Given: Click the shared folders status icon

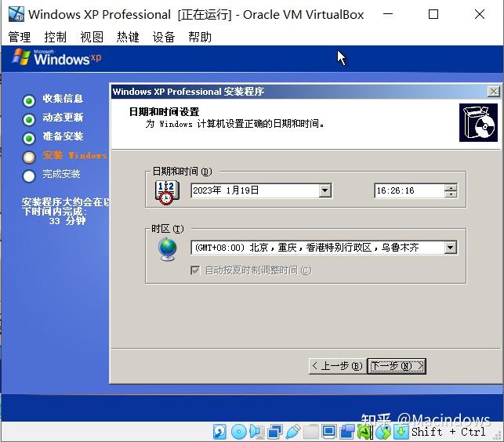Looking at the screenshot, I should (x=311, y=432).
